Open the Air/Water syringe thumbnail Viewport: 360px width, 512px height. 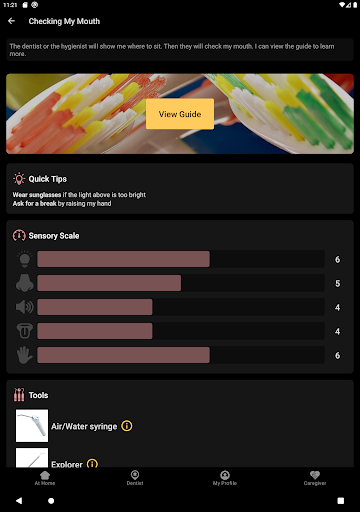coord(32,426)
